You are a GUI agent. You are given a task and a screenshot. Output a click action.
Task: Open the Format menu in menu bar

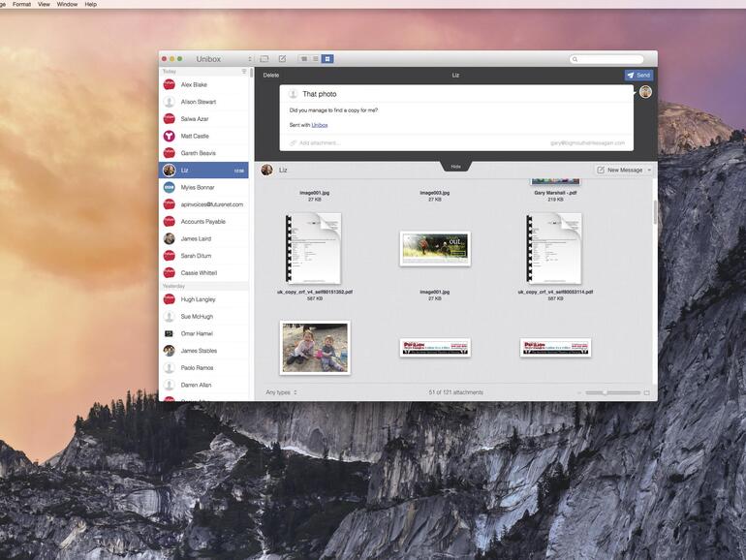click(22, 4)
